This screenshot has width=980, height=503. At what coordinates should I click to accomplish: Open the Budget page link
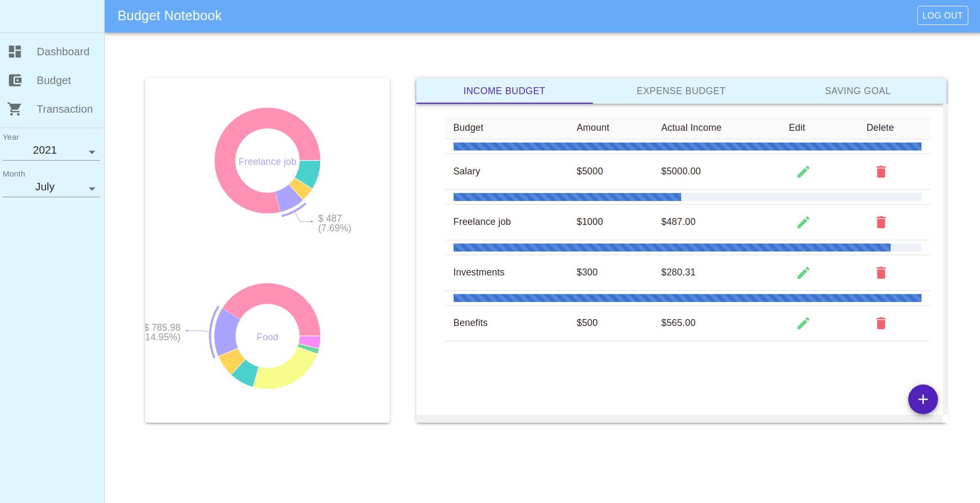tap(52, 80)
